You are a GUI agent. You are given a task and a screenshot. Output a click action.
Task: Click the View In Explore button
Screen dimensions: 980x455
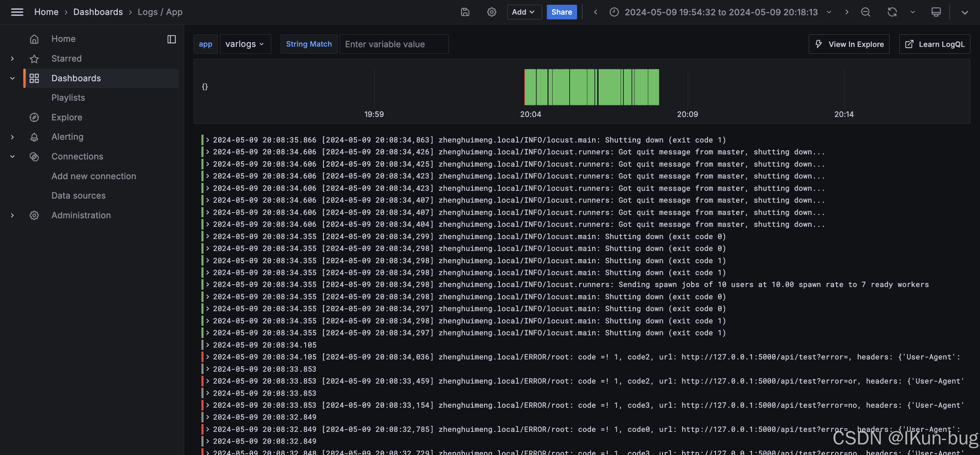pos(849,44)
